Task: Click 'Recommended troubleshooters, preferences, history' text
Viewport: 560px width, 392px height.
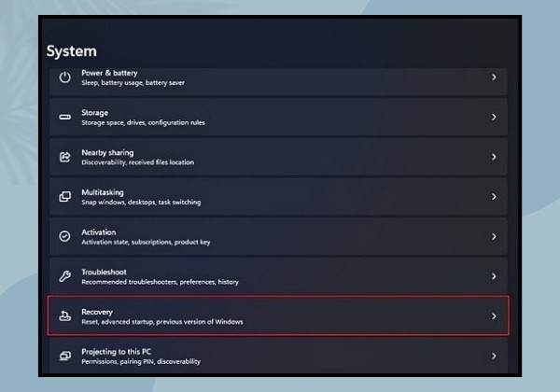Action: [160, 282]
